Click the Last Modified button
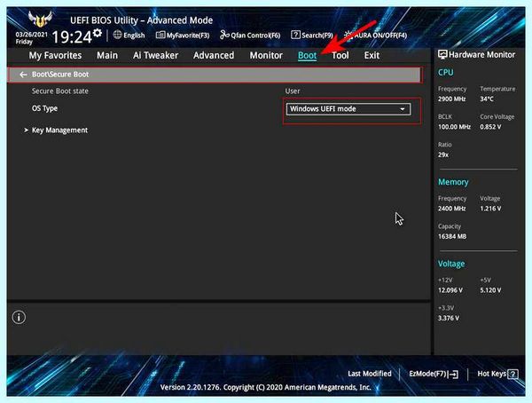The image size is (532, 403). (370, 374)
